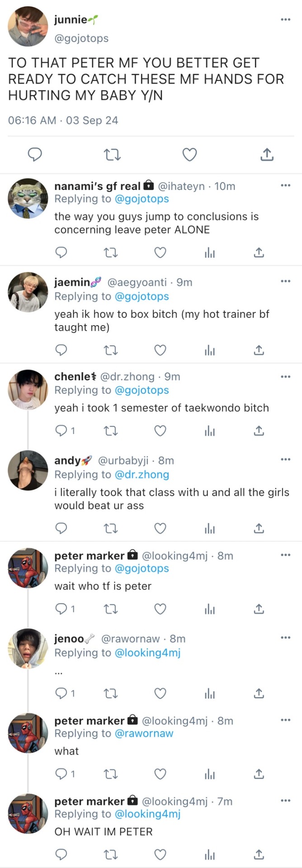The height and width of the screenshot is (868, 302).
Task: Like nanami's gf real's reply
Action: coord(160,252)
